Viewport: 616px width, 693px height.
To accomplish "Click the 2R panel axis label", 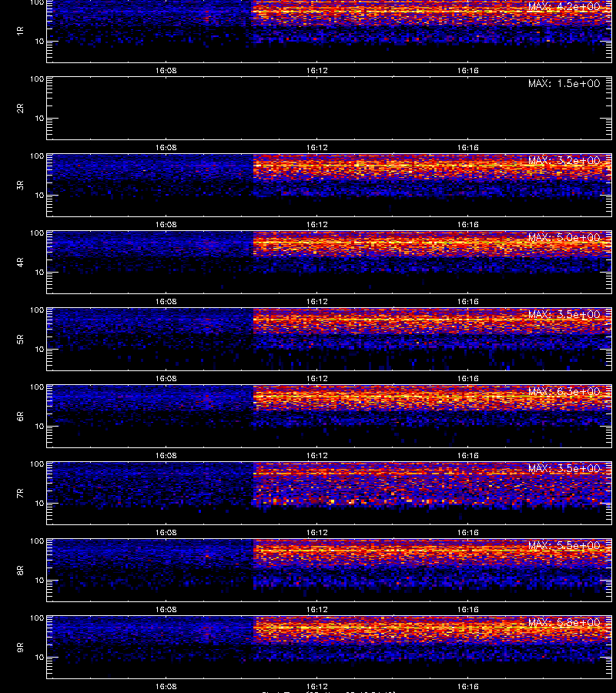I will point(20,109).
